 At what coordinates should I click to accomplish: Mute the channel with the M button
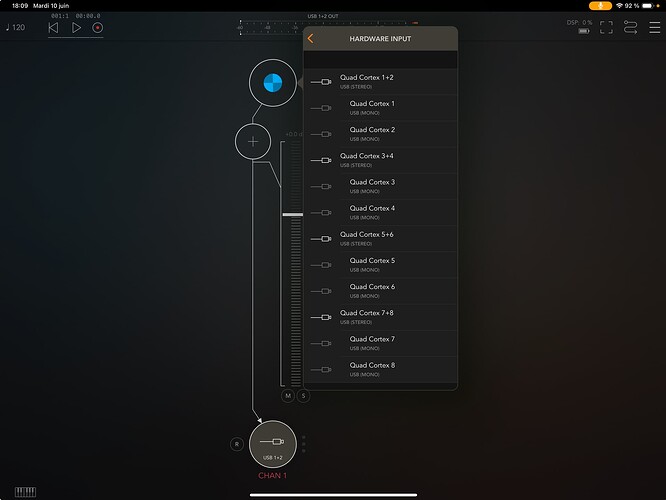pyautogui.click(x=288, y=396)
